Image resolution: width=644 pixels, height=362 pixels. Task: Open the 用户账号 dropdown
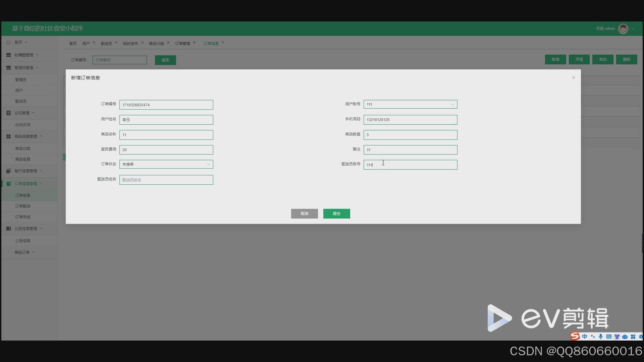click(410, 104)
